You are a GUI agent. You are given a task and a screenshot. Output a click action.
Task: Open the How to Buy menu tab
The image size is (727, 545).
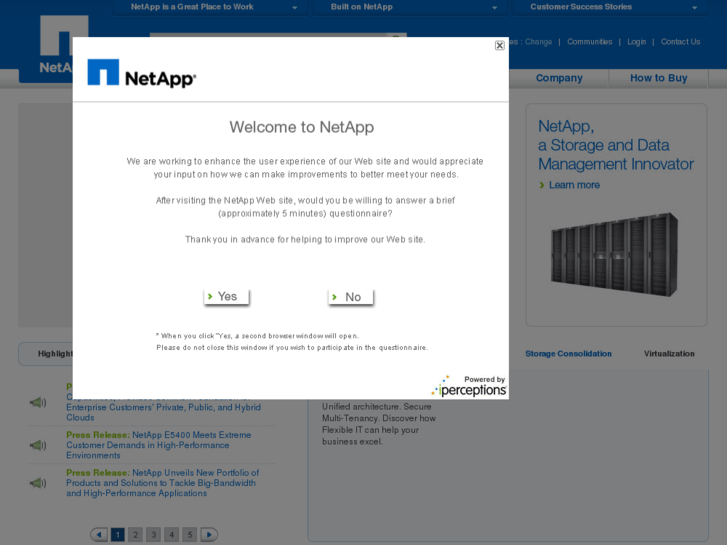click(x=658, y=78)
